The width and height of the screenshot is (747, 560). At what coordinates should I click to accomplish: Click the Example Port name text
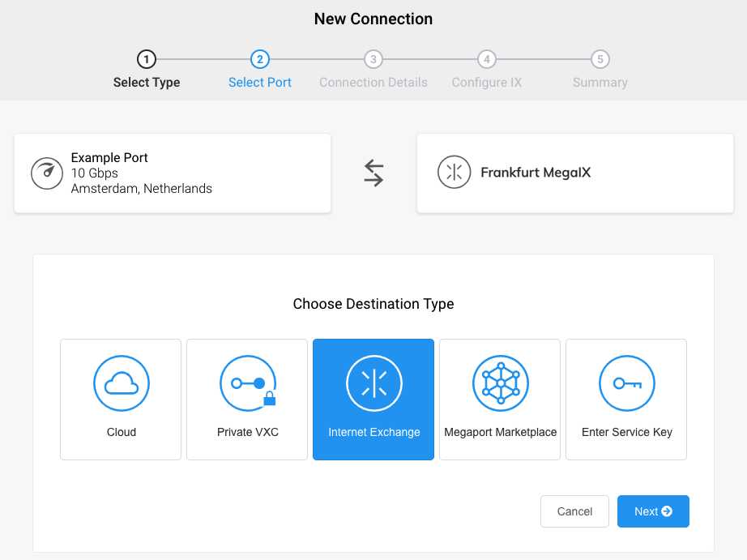[x=109, y=158]
